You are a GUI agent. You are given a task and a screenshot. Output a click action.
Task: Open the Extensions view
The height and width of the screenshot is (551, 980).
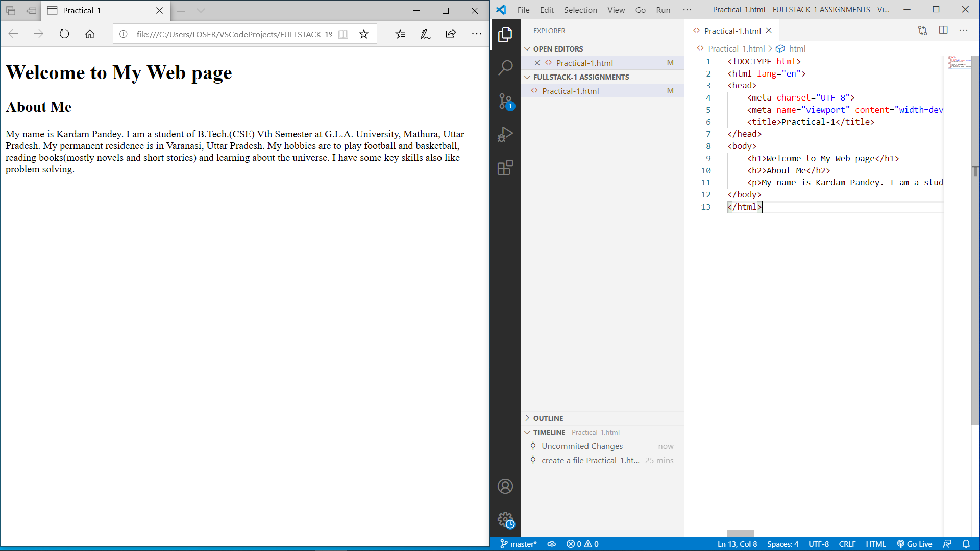(505, 167)
